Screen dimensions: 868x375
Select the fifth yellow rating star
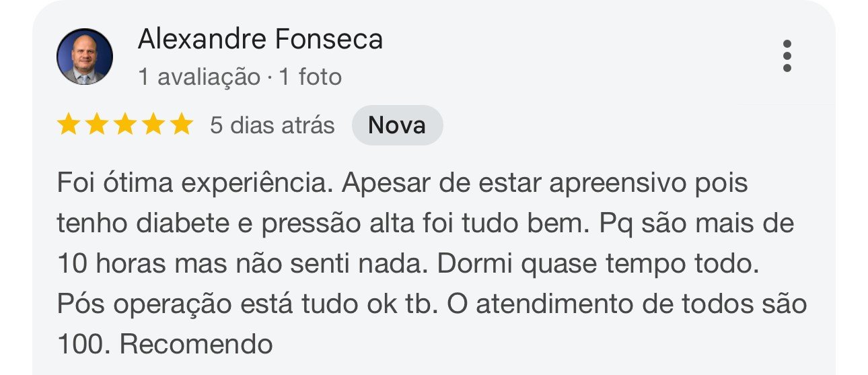tap(181, 125)
